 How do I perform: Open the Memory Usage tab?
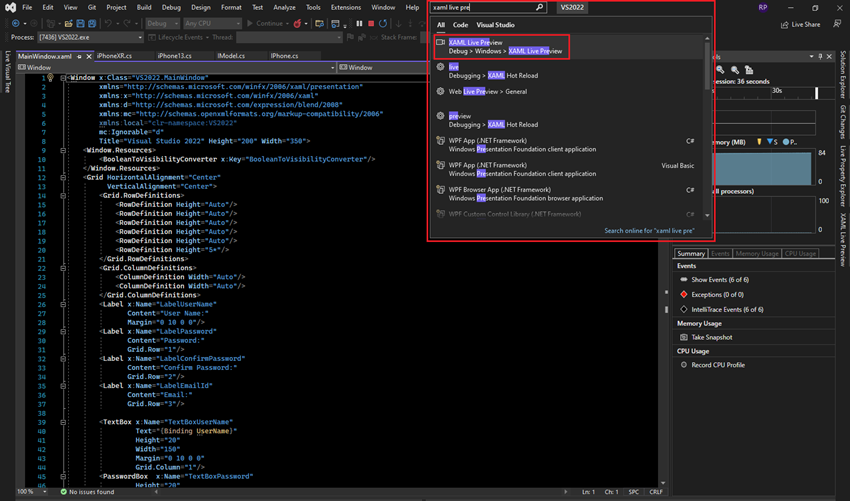[757, 253]
